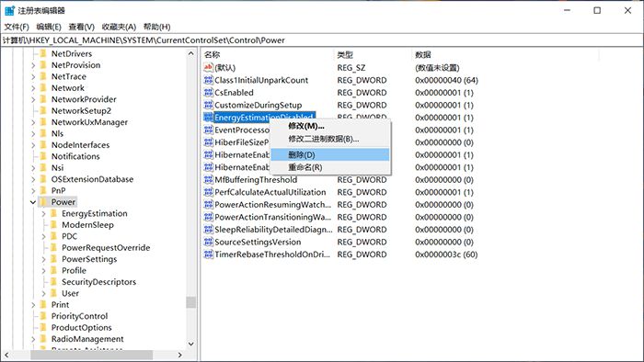Click the tree vertical scrollbar thumb
This screenshot has height=362, width=644.
(x=191, y=302)
